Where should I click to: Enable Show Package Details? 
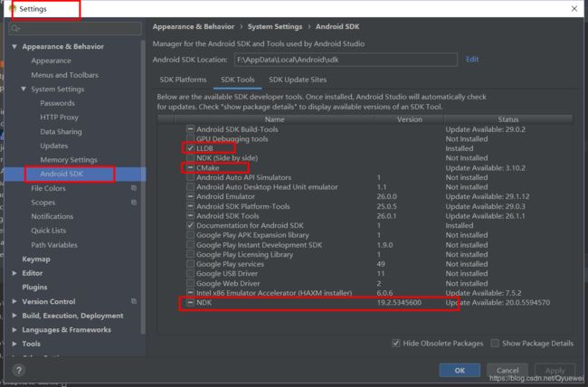(x=495, y=343)
